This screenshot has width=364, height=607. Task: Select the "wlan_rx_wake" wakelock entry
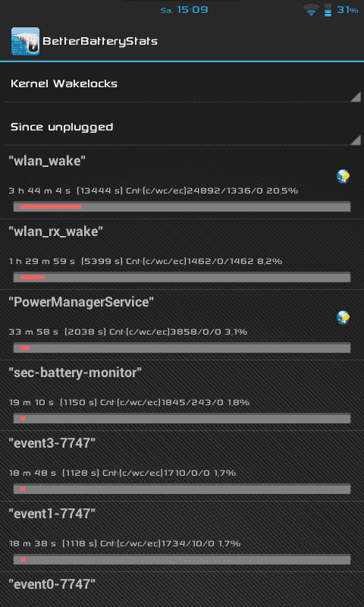(182, 254)
